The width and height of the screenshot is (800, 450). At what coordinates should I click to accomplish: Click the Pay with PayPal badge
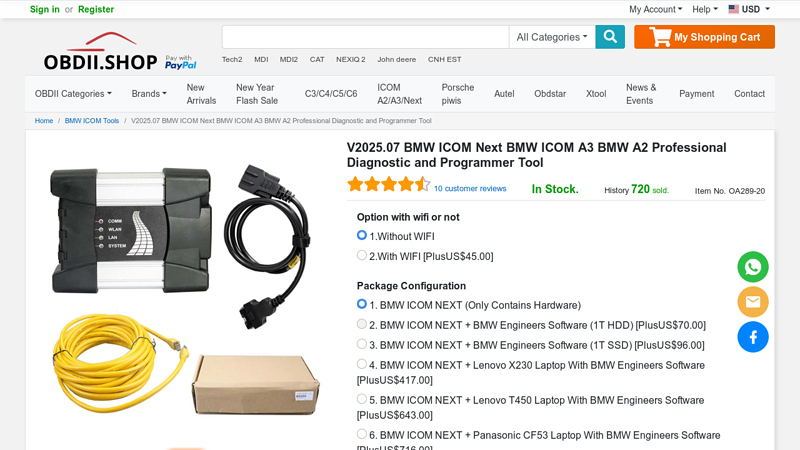tap(181, 62)
